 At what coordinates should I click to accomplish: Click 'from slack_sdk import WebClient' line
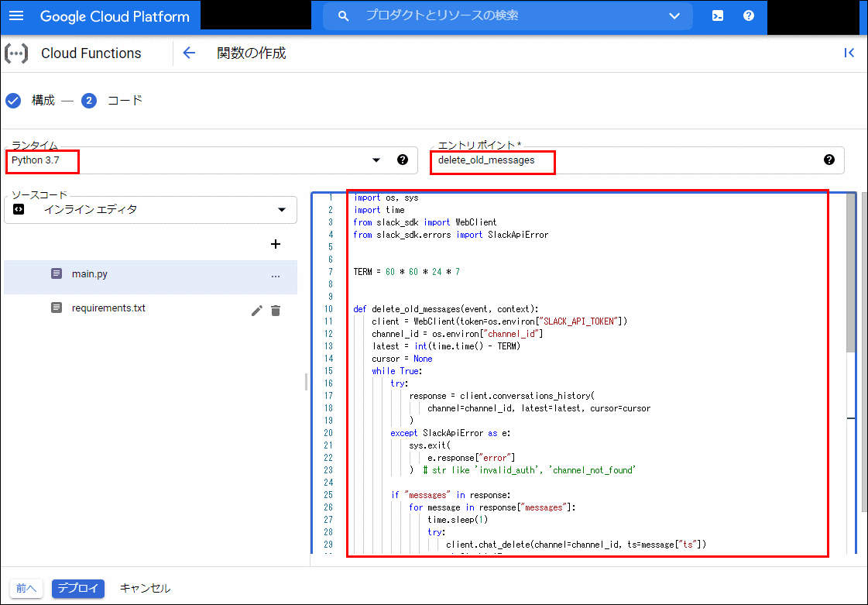(x=425, y=223)
